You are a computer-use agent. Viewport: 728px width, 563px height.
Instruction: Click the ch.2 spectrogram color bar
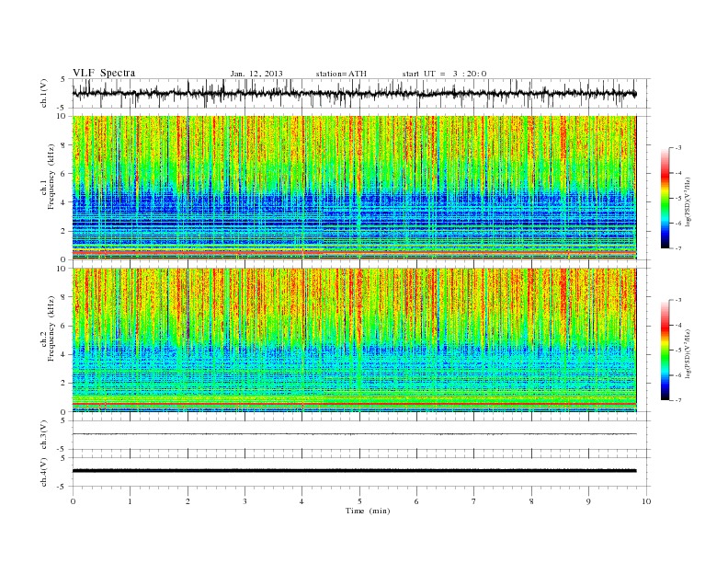(x=665, y=350)
